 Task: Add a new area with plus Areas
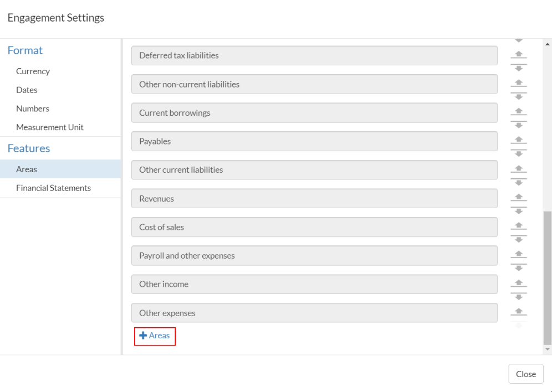155,336
